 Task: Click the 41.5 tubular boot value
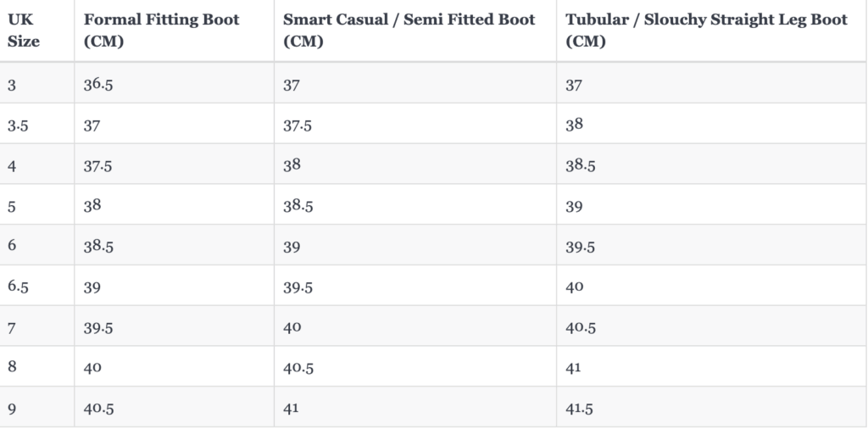(580, 409)
